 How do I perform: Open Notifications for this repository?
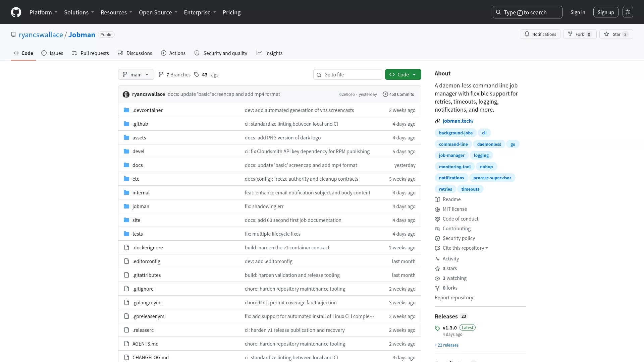[x=540, y=35]
